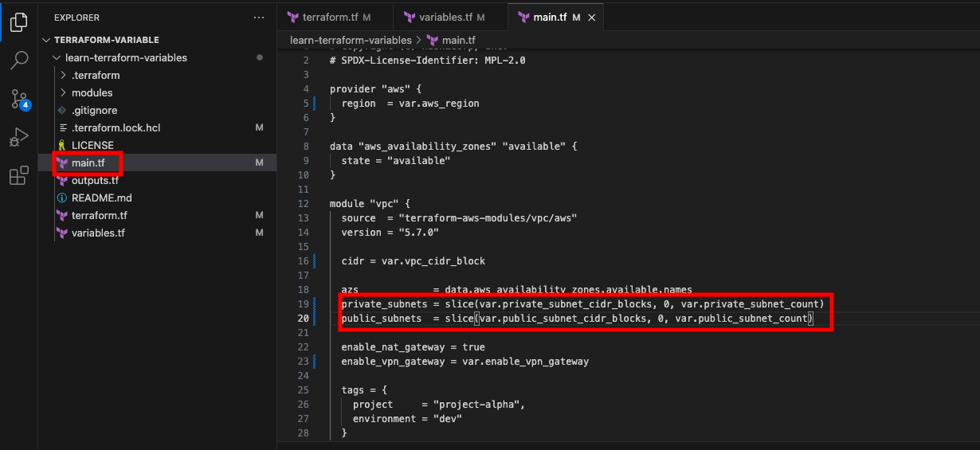This screenshot has height=450, width=980.
Task: Click the environment "dev" tag line
Action: (x=407, y=419)
